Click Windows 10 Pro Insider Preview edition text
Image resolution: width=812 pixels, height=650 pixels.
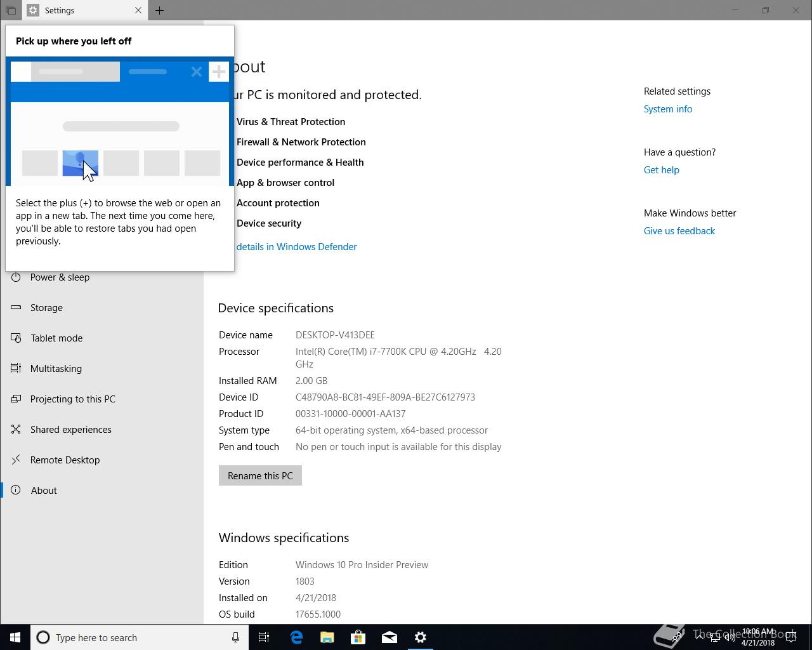point(362,565)
